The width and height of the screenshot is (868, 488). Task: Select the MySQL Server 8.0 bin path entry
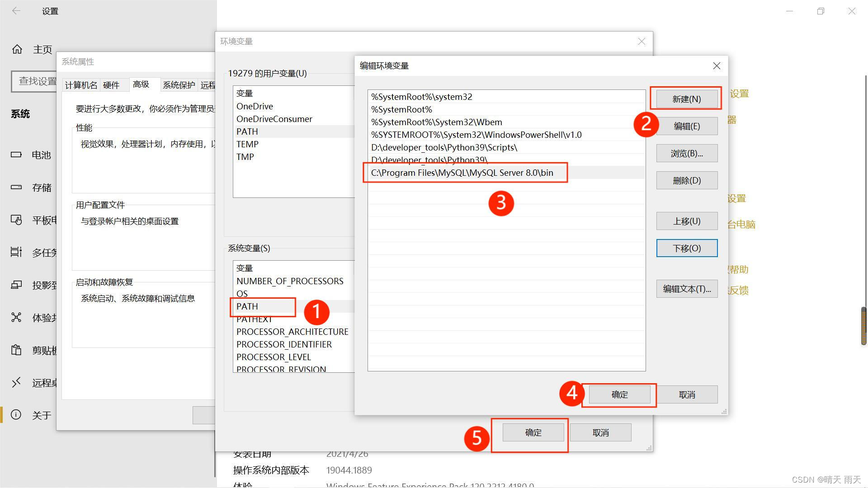(x=462, y=173)
